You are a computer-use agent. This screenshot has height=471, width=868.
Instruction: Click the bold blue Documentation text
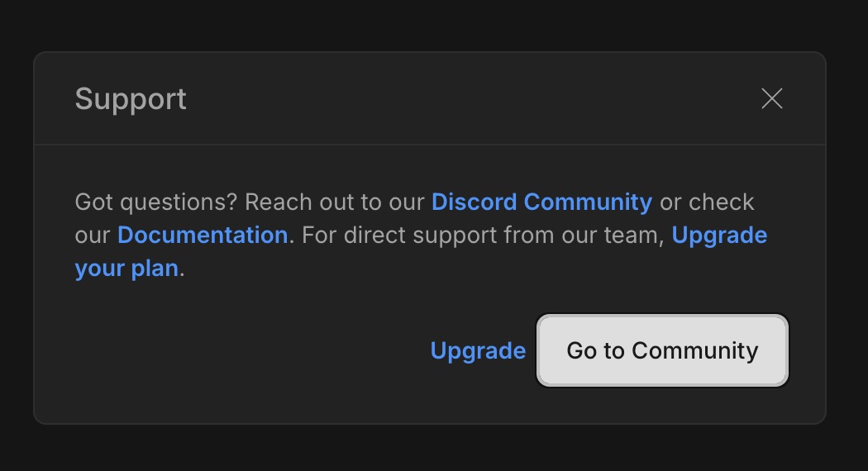[203, 235]
